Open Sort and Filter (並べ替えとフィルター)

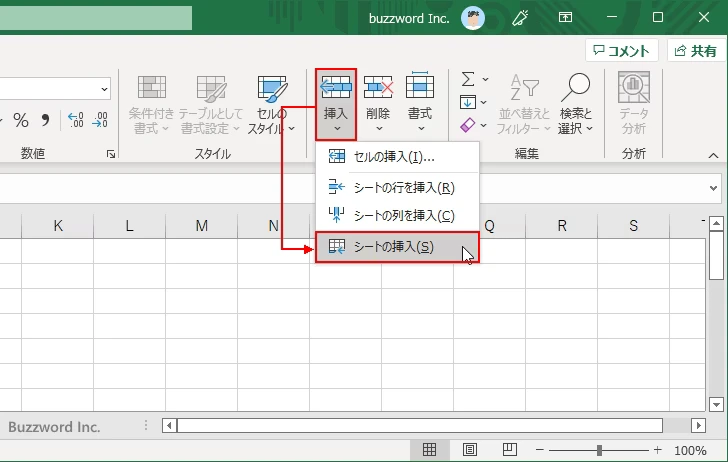[x=524, y=104]
